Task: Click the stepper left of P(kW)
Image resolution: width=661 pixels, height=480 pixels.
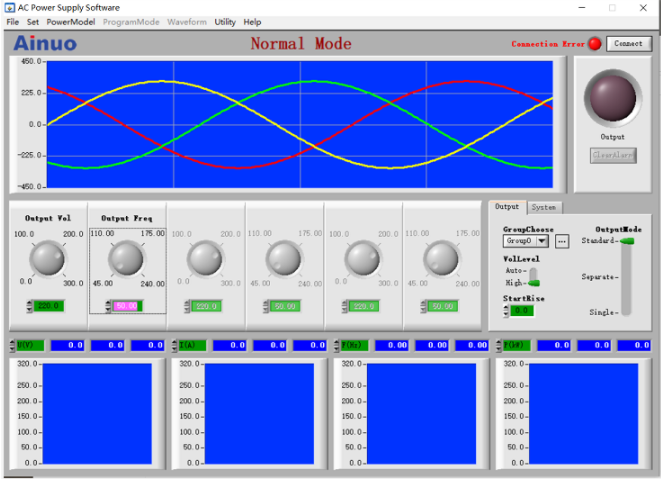Action: (499, 346)
